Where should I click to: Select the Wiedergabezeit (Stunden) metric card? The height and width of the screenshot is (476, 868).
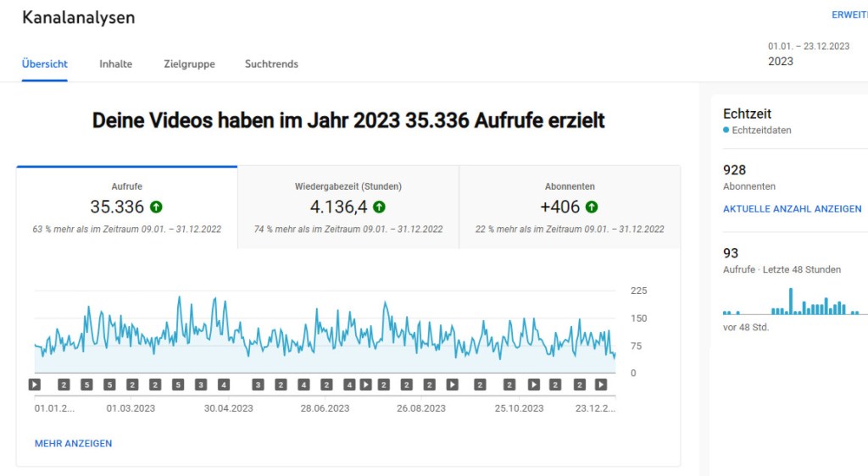348,207
